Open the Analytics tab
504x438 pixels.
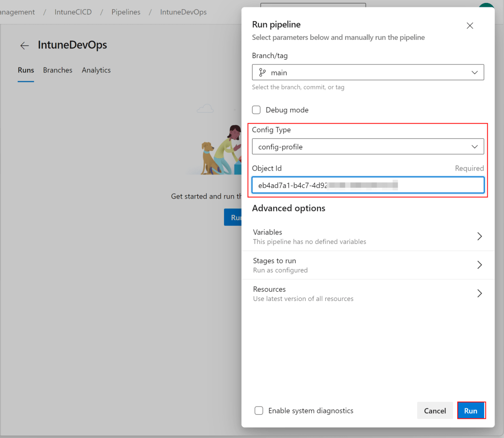96,70
